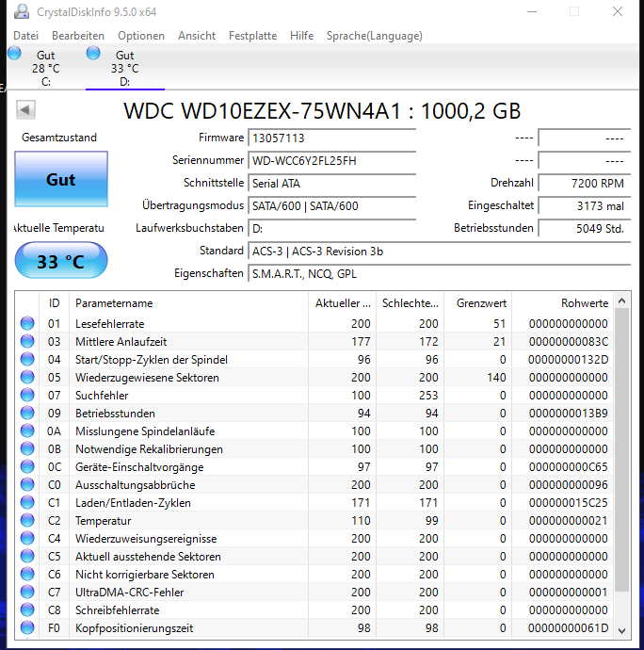Click the status orb of UltraDMA-CRC-Fehler

point(27,592)
